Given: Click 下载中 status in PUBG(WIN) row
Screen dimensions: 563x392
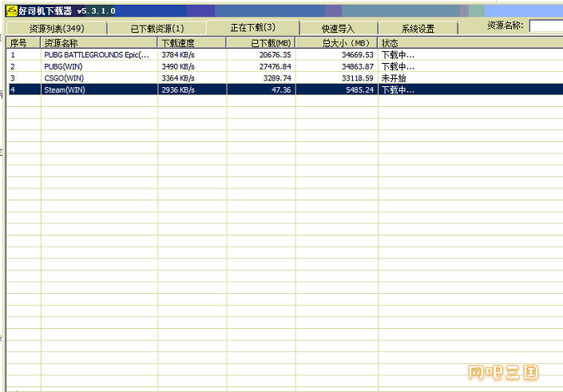Looking at the screenshot, I should coord(398,66).
